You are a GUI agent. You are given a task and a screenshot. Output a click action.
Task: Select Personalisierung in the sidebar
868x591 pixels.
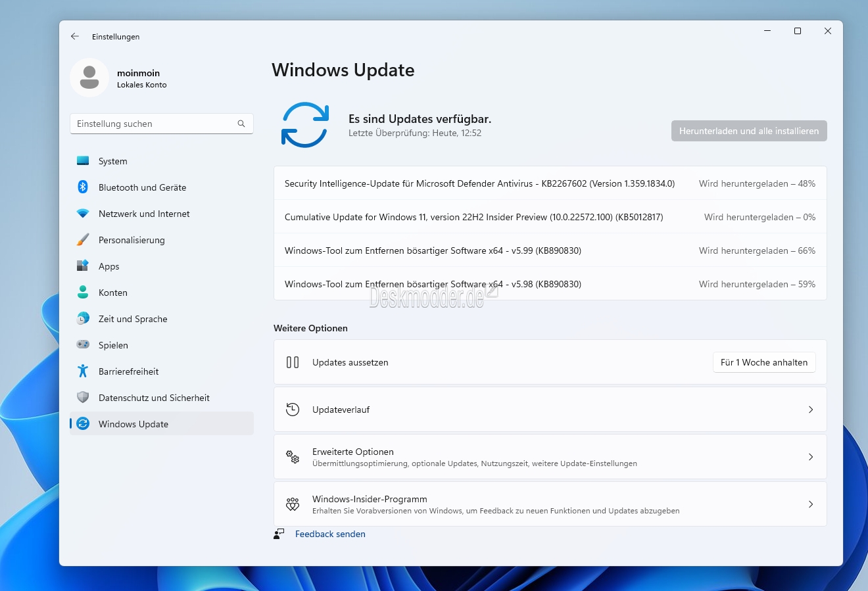tap(162, 240)
